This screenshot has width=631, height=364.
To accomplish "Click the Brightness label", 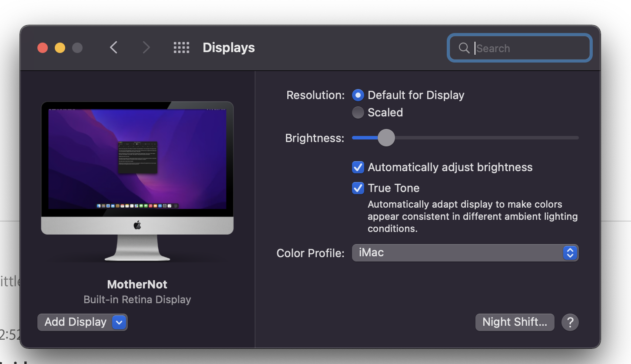I will click(x=315, y=138).
